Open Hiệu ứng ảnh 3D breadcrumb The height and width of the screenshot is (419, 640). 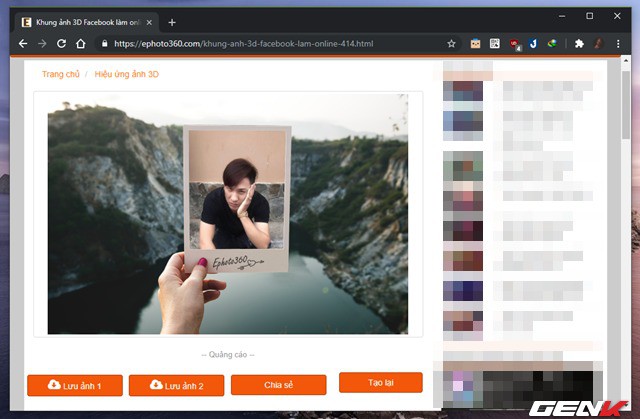(x=127, y=74)
